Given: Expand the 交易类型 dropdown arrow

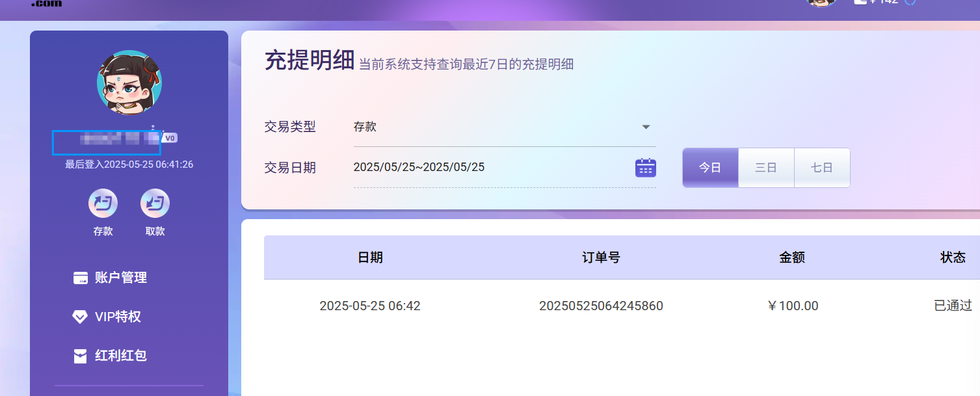Looking at the screenshot, I should 646,127.
